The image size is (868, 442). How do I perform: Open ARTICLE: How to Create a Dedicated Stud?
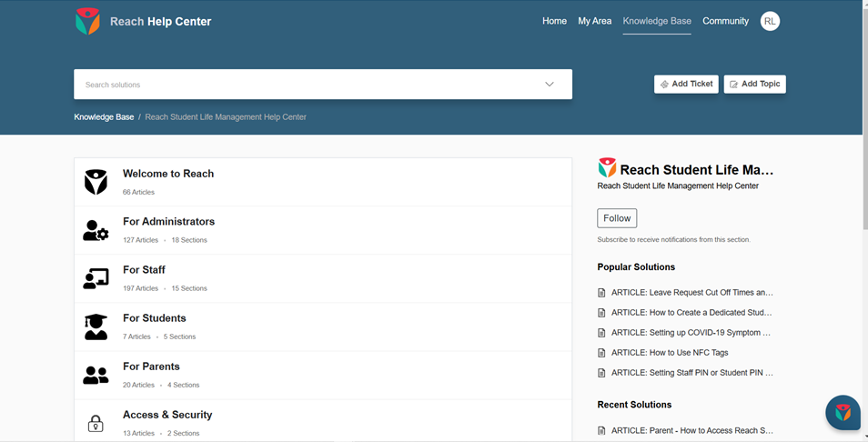click(691, 313)
